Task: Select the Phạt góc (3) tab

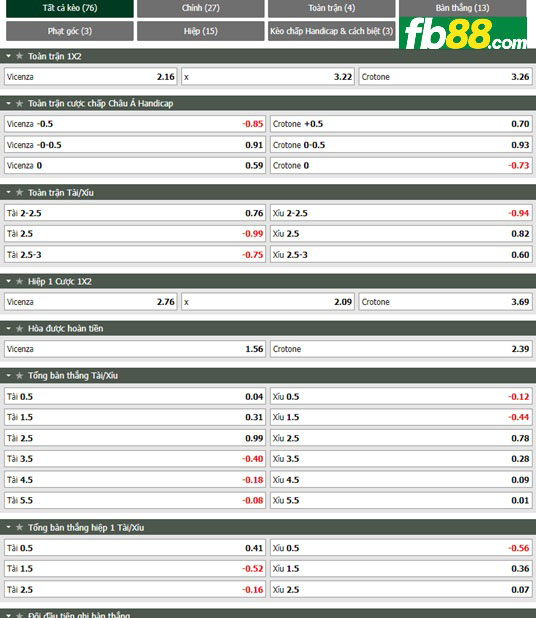Action: [70, 31]
